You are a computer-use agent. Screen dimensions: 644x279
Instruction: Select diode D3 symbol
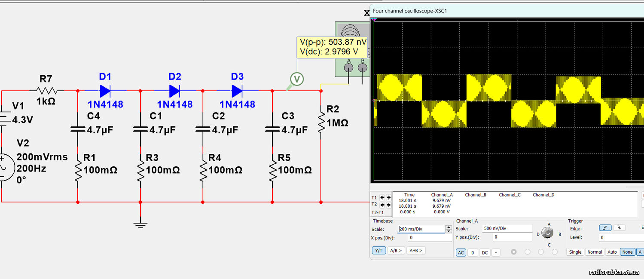237,91
